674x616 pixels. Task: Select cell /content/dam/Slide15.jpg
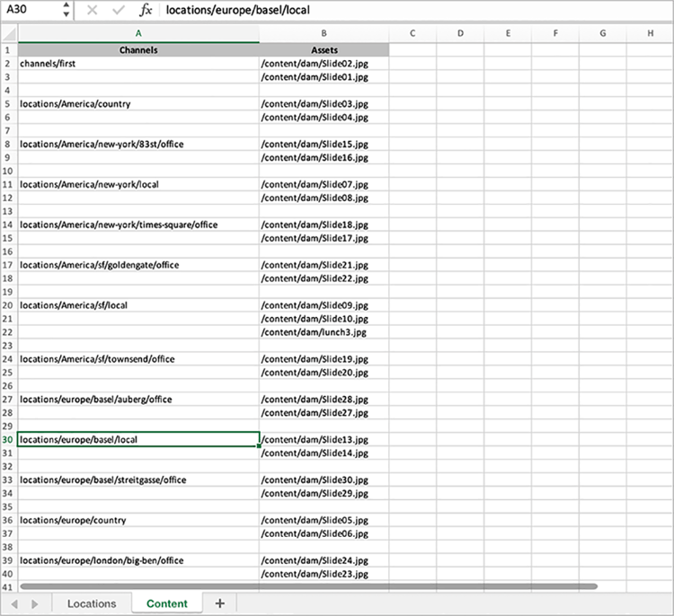(x=324, y=145)
